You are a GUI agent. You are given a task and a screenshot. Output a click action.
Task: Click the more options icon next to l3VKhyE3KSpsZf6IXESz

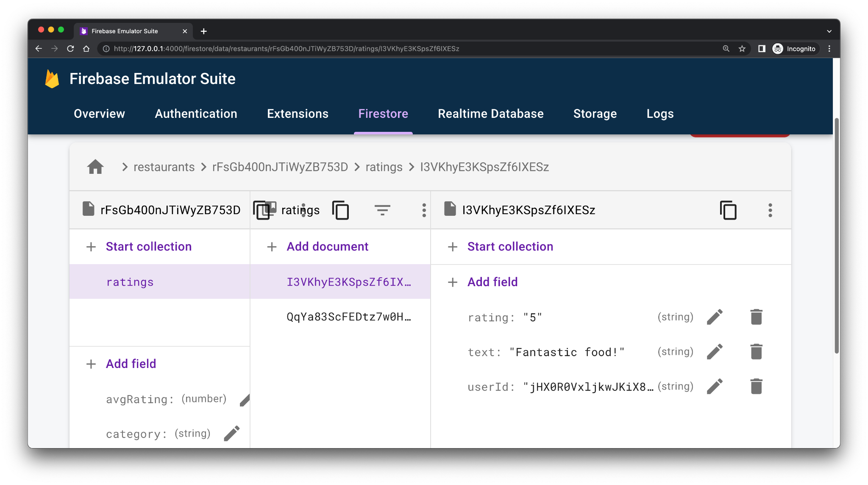(770, 210)
